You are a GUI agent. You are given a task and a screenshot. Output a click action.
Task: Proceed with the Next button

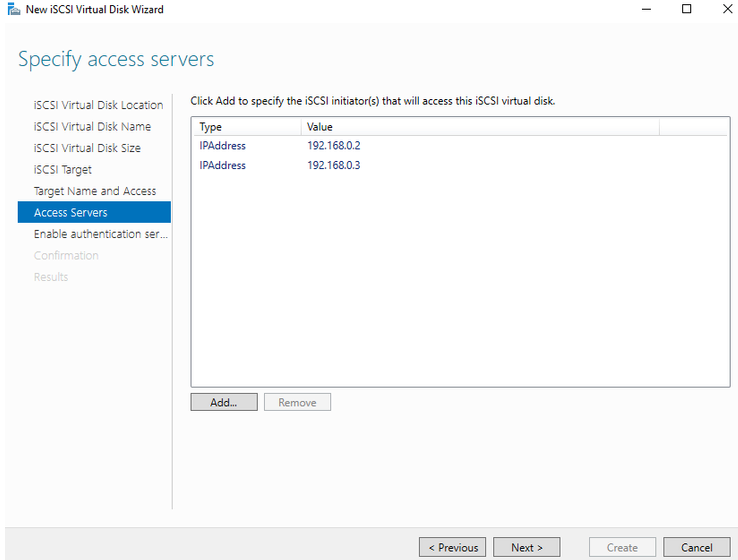pos(527,547)
